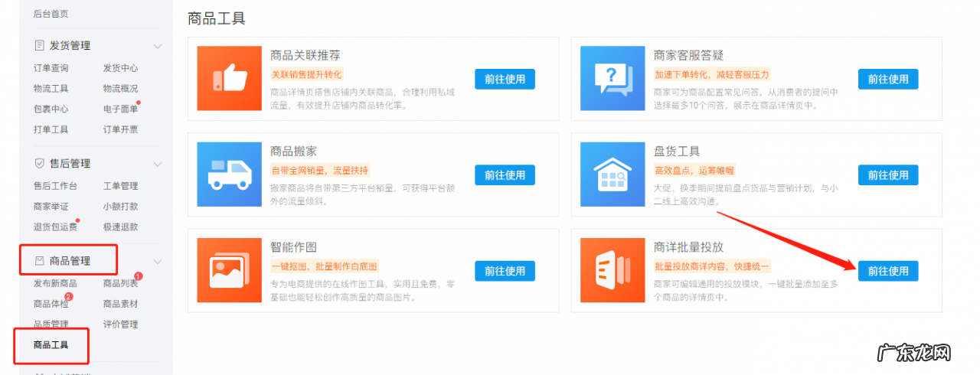Viewport: 980px width, 375px height.
Task: Click the thumbs-up 商品关联推荐 icon
Action: pos(229,79)
